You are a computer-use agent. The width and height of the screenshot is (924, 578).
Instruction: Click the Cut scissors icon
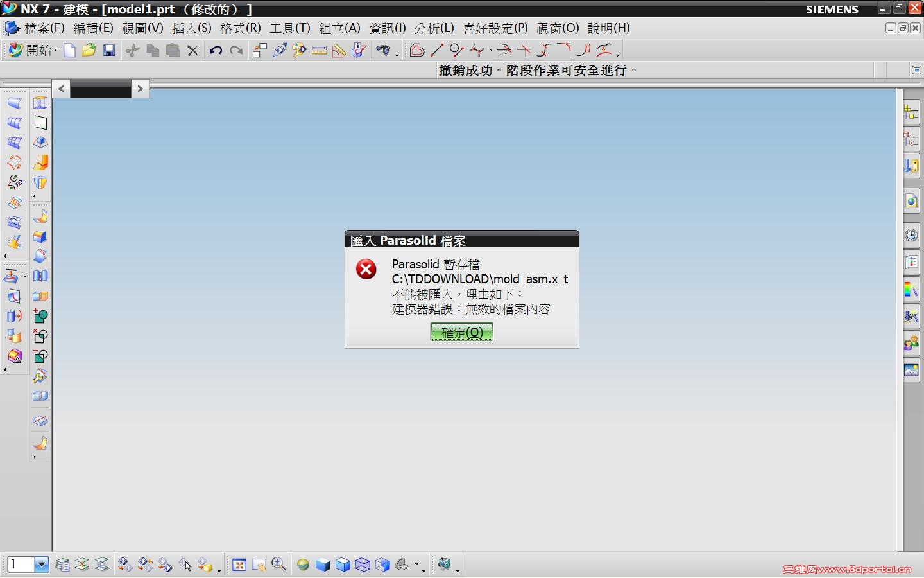click(x=133, y=50)
